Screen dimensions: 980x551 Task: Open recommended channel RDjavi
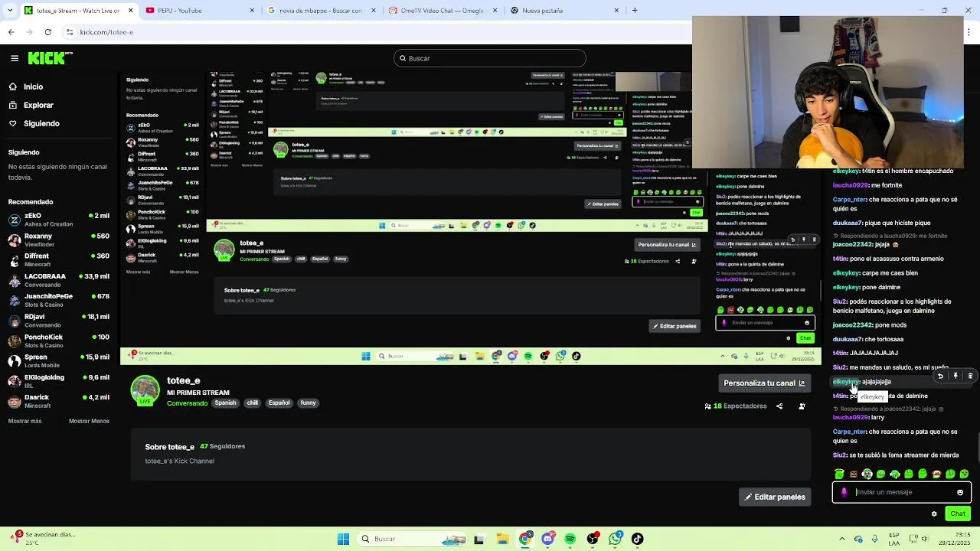click(59, 321)
